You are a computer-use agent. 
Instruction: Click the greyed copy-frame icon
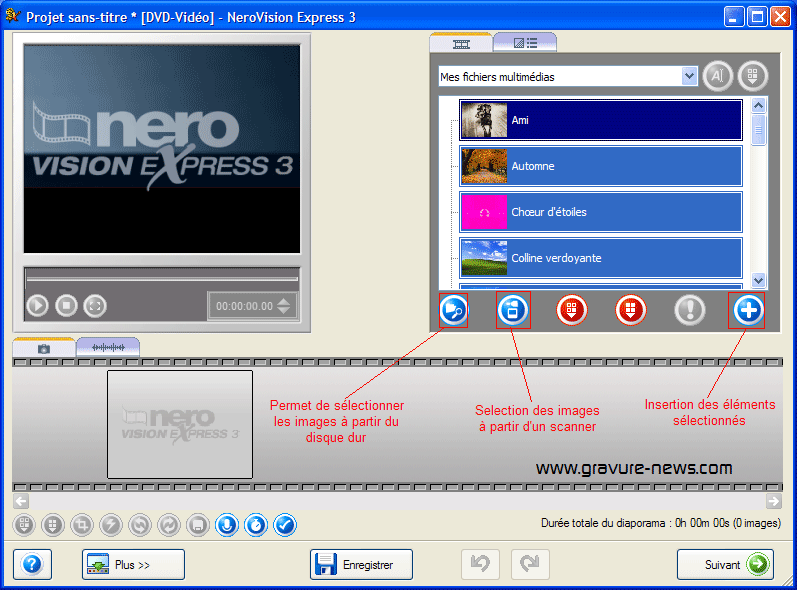click(x=198, y=525)
